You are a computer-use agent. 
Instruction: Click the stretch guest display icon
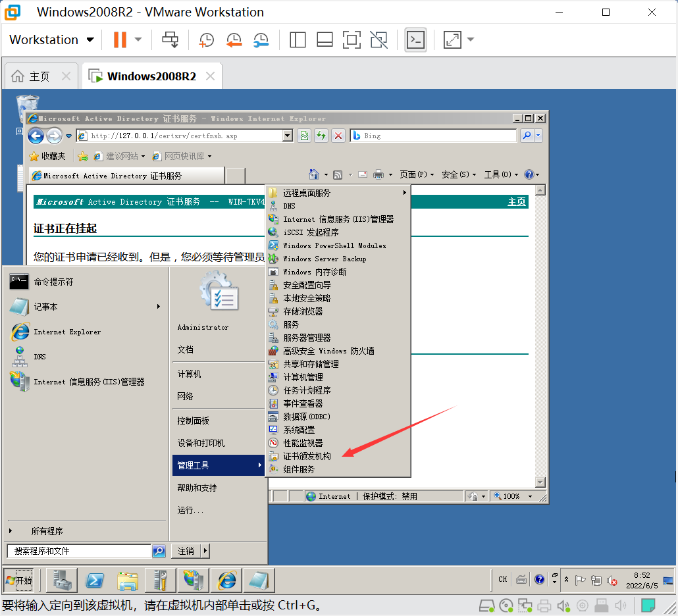[452, 39]
